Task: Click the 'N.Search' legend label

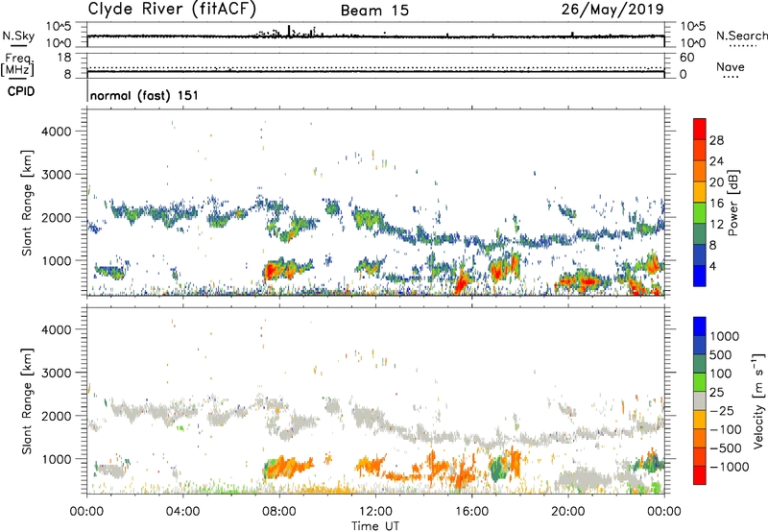Action: click(x=741, y=36)
